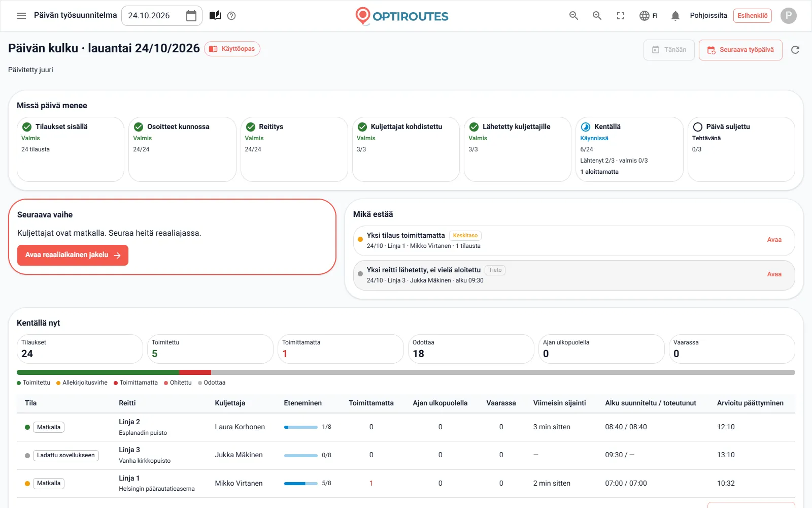Click the map book icon in header
Screen dimensions: 812x508
[215, 16]
